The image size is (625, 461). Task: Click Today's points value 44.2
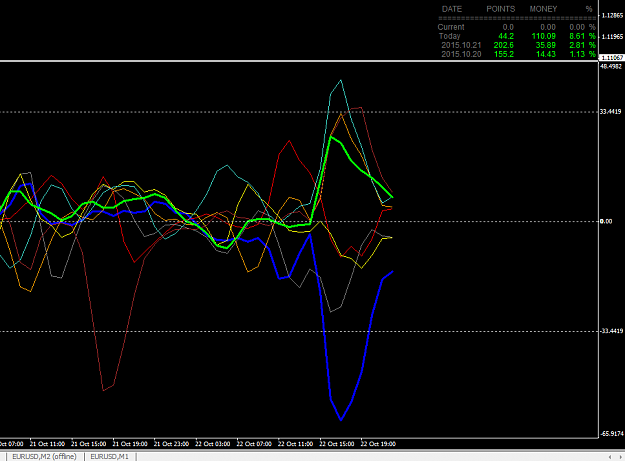tap(506, 36)
